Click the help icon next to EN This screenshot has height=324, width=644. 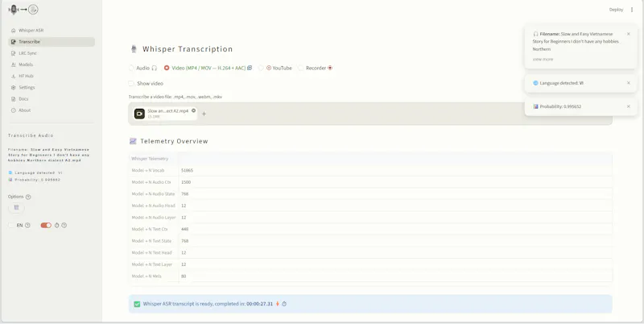tap(27, 226)
